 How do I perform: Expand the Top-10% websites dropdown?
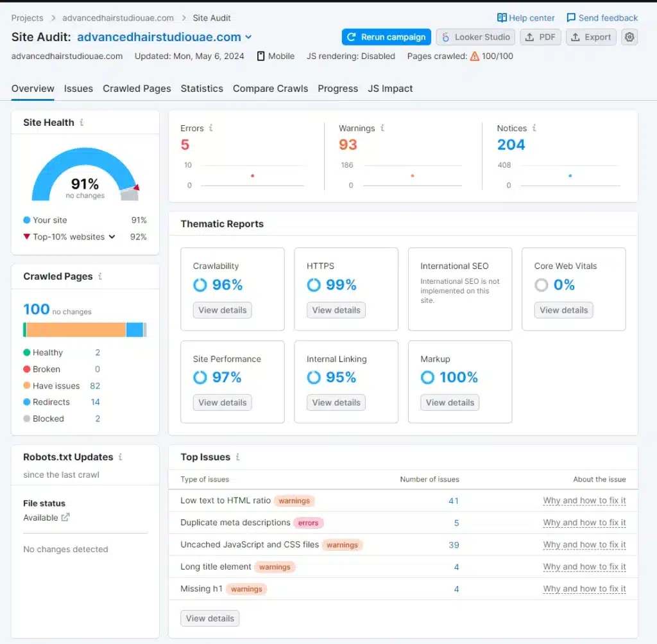(112, 237)
